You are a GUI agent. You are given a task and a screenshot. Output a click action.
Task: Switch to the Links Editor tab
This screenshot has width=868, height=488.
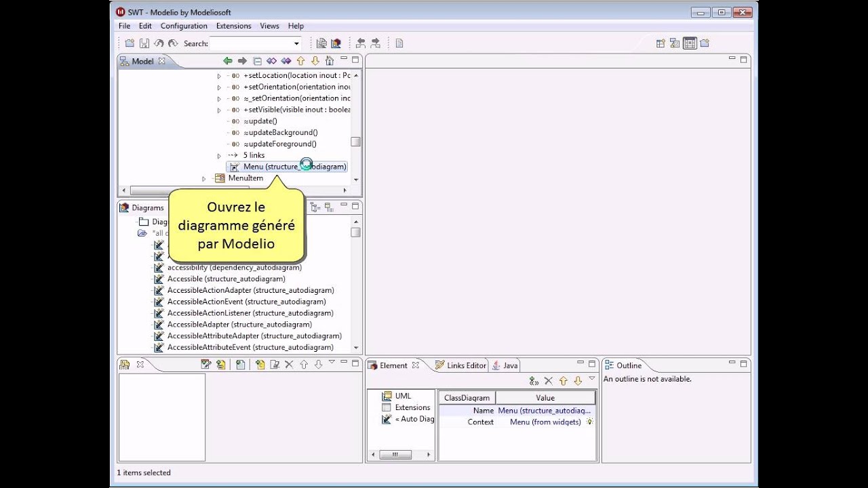pyautogui.click(x=460, y=365)
